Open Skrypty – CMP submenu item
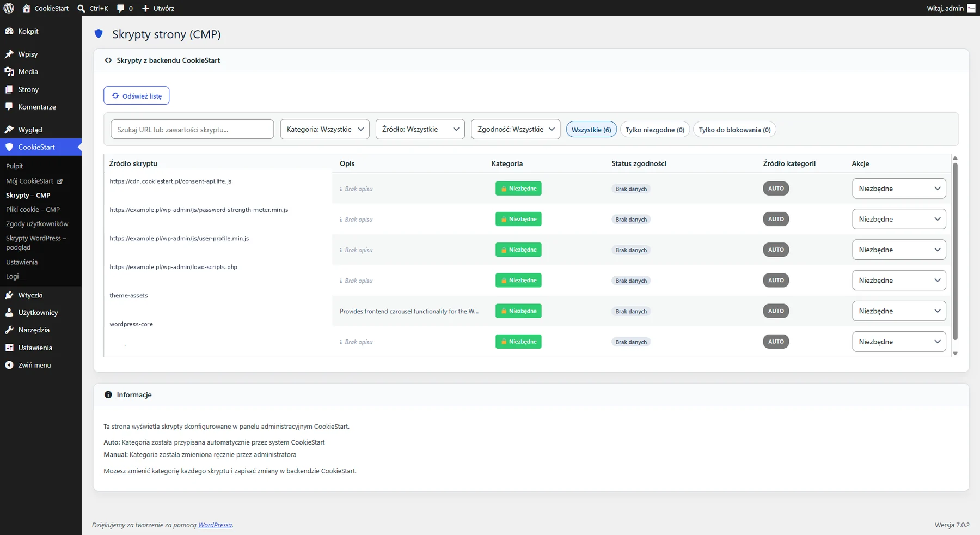Image resolution: width=980 pixels, height=535 pixels. (28, 195)
